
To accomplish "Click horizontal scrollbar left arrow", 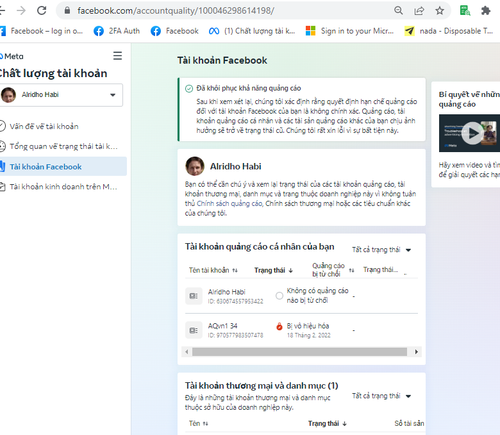I will click(x=187, y=352).
